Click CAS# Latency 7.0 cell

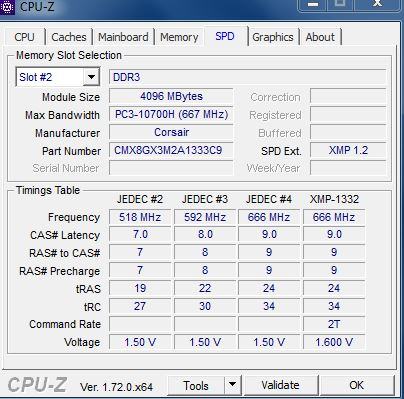(140, 234)
